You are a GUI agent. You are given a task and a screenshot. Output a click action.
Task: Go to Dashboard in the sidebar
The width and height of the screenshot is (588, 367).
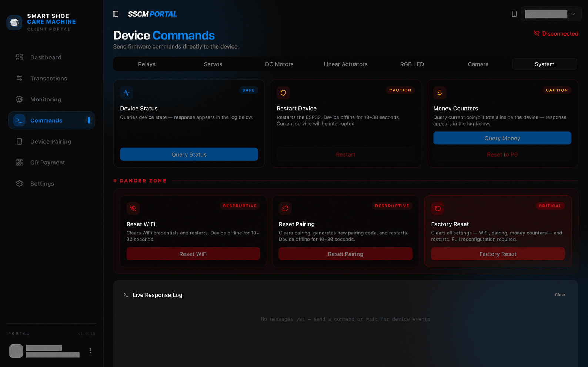point(51,57)
